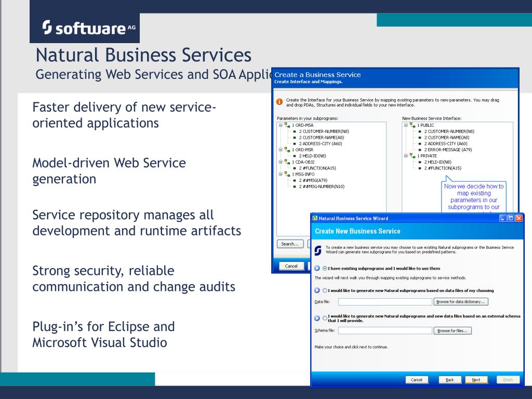Click Cancel in the Create a Business Service dialog
Viewport: 532px width, 399px height.
coord(291,266)
